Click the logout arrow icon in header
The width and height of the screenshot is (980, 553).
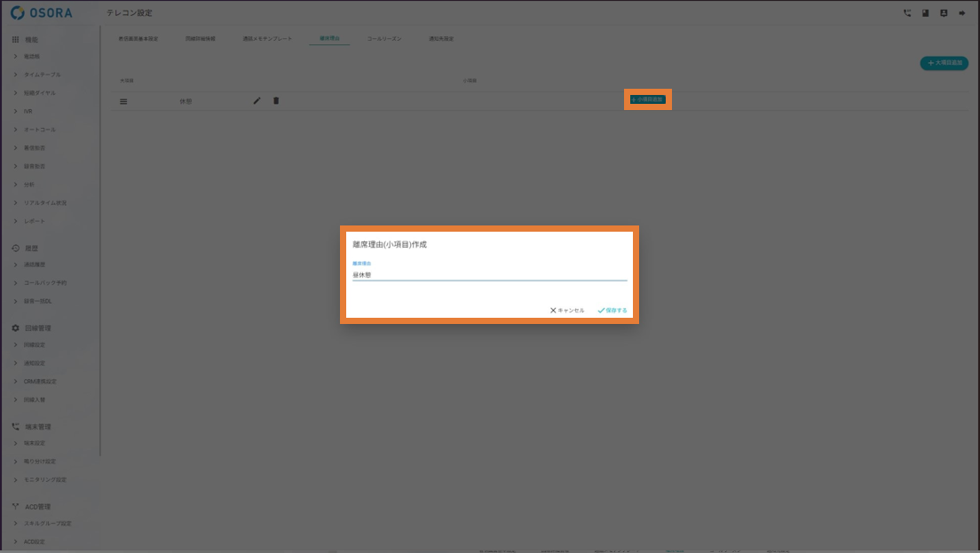pos(961,13)
